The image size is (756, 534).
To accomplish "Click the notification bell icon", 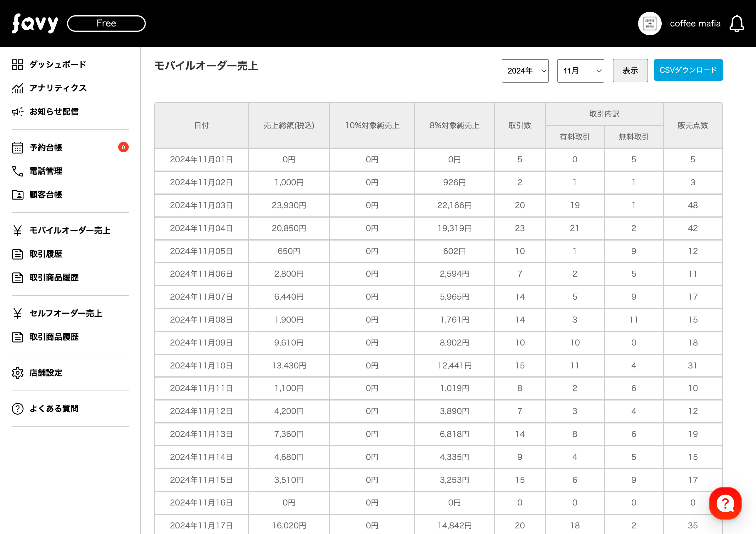I will [x=736, y=24].
